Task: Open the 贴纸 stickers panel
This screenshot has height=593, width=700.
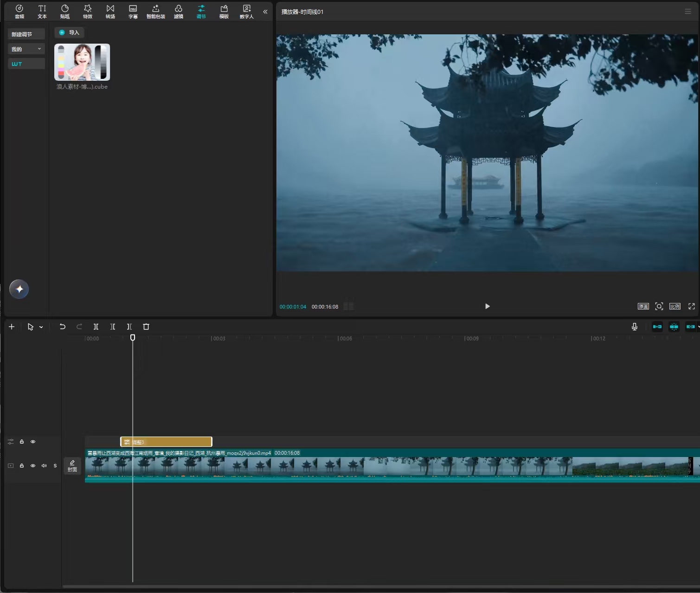Action: 65,12
